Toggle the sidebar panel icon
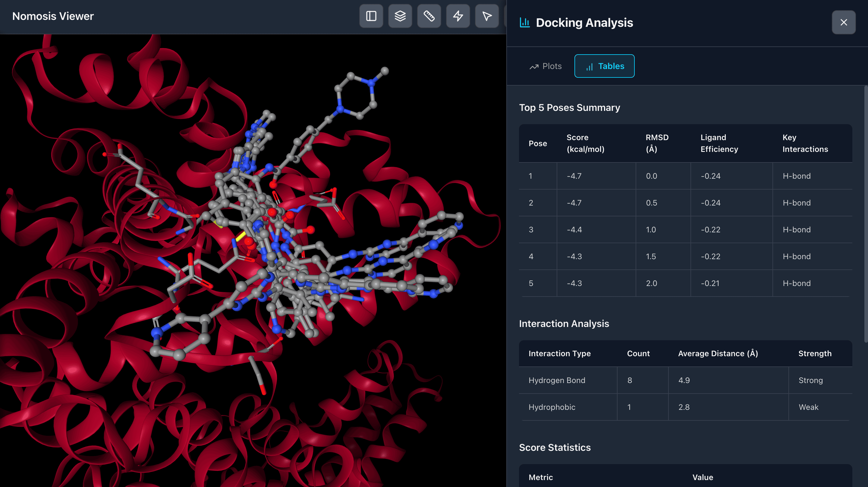This screenshot has height=487, width=868. pos(371,16)
